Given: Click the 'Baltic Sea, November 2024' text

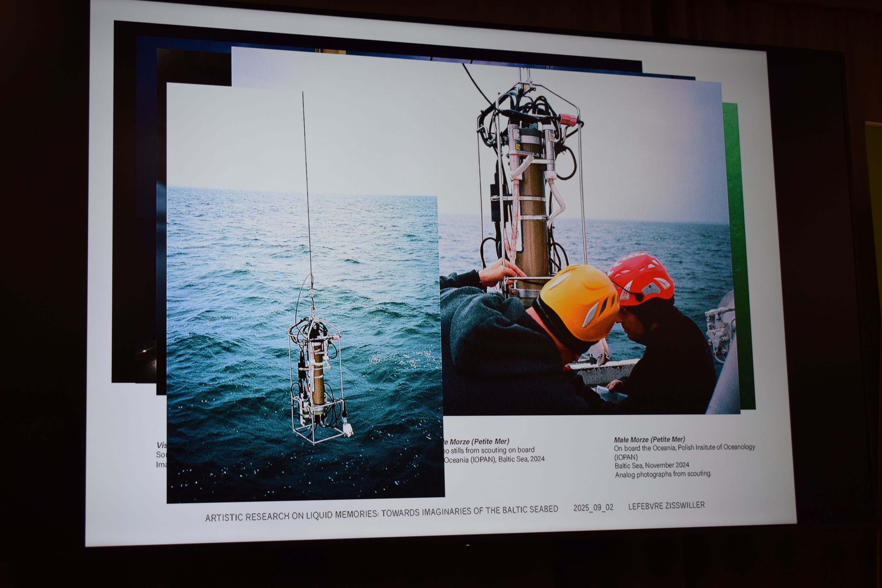Looking at the screenshot, I should 652,465.
